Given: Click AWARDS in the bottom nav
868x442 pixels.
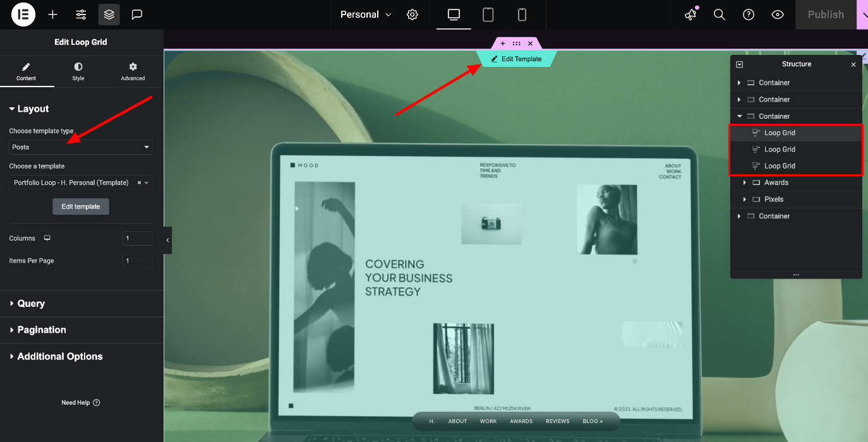Looking at the screenshot, I should tap(521, 421).
